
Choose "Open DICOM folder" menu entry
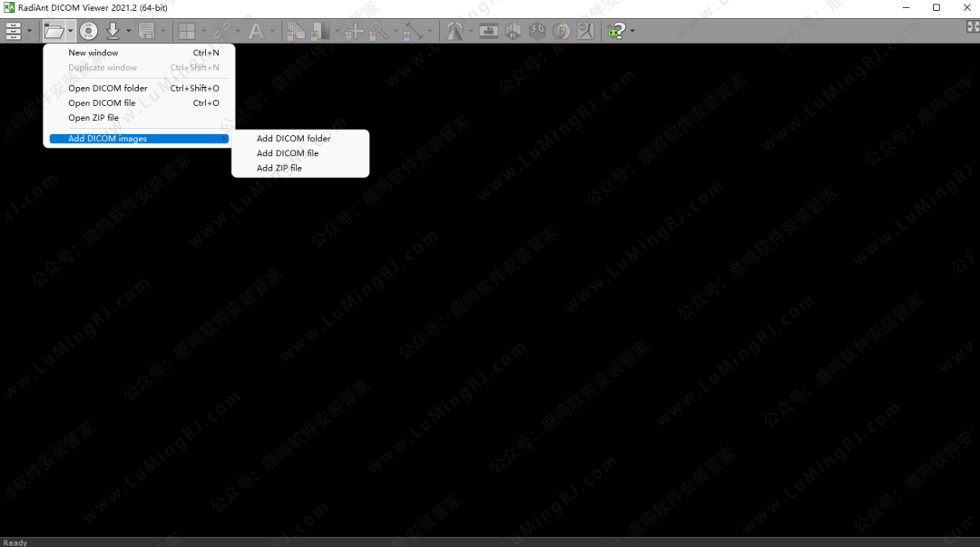tap(108, 88)
